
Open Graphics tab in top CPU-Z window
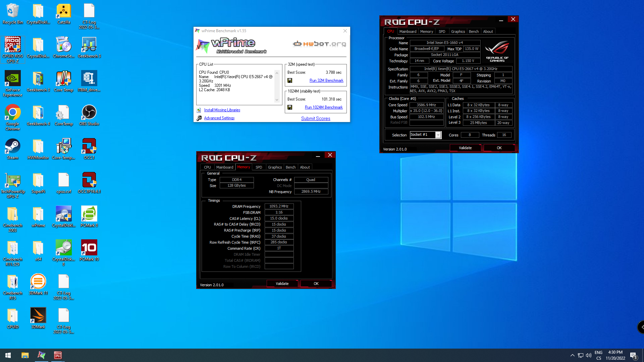[x=458, y=32]
